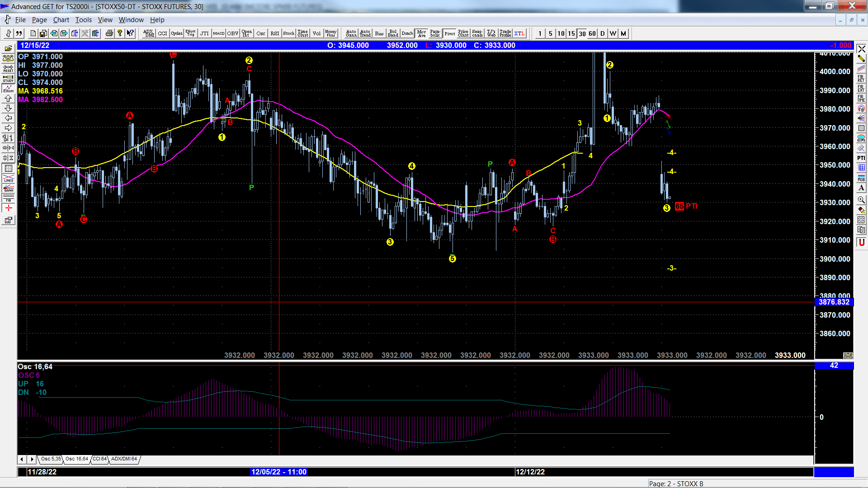868x488 pixels.
Task: Toggle the Seasonals study
Action: pyautogui.click(x=477, y=33)
